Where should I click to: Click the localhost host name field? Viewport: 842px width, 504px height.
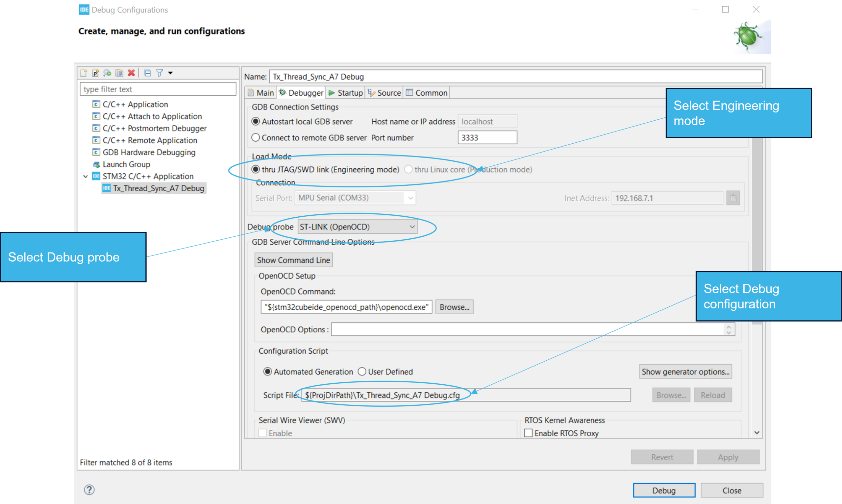[x=487, y=121]
